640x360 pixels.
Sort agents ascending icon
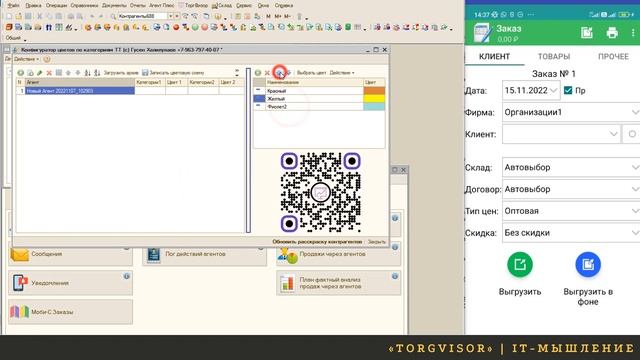click(x=87, y=73)
